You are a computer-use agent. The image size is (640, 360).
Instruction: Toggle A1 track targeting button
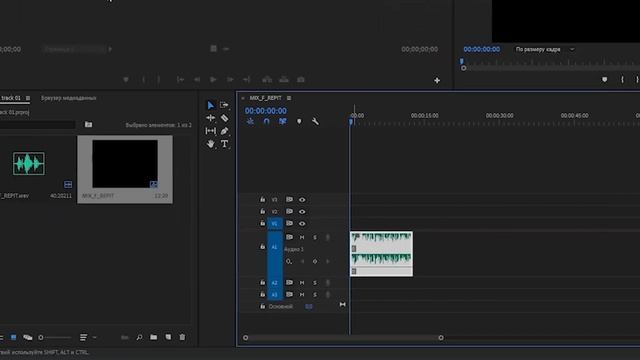[275, 247]
